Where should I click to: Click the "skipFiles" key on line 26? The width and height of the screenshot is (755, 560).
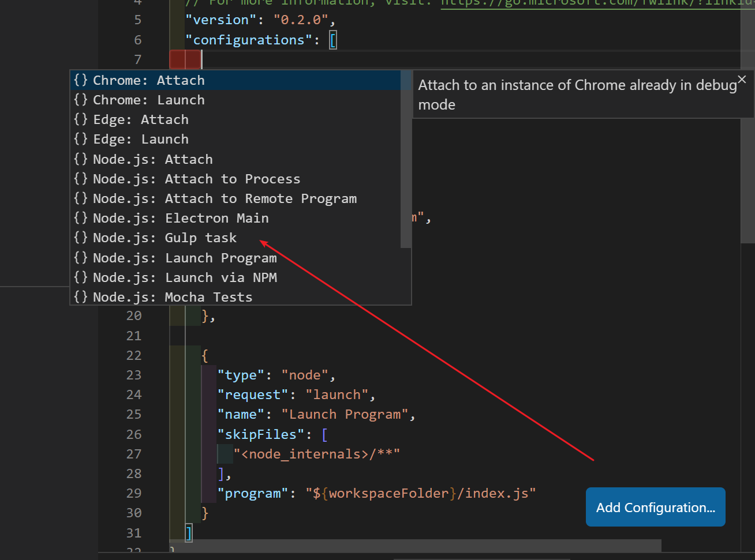pyautogui.click(x=261, y=434)
